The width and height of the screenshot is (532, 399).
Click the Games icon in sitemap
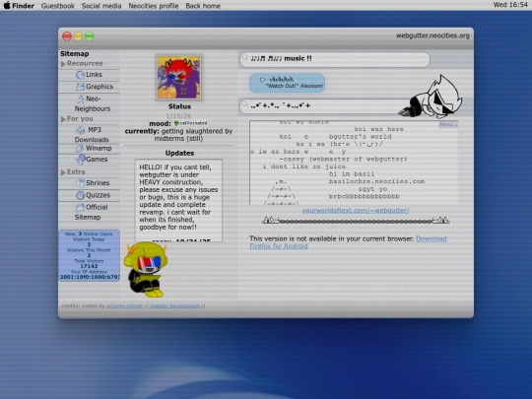click(80, 160)
